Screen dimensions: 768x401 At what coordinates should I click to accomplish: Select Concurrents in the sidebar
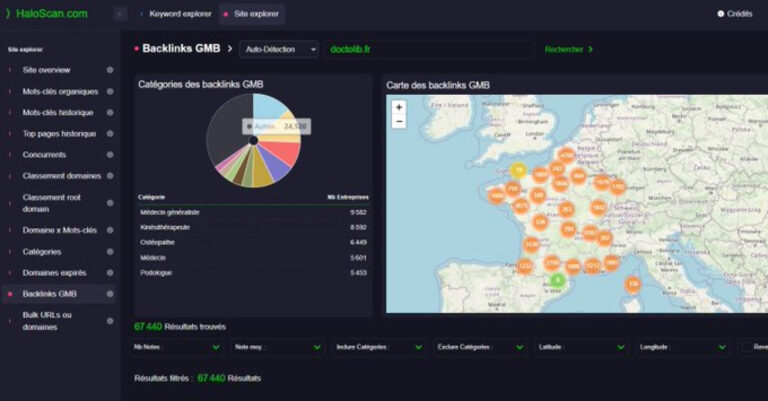[44, 155]
